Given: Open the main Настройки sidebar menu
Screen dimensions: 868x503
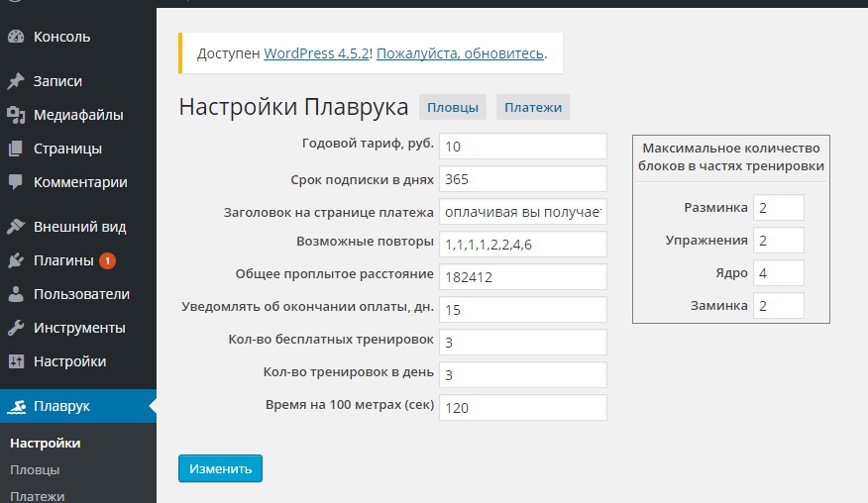Looking at the screenshot, I should 78,361.
